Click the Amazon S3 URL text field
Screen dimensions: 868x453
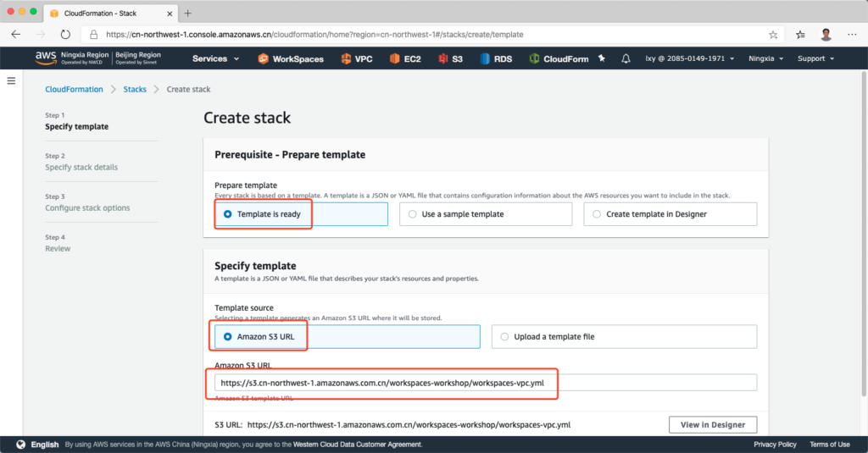[485, 383]
